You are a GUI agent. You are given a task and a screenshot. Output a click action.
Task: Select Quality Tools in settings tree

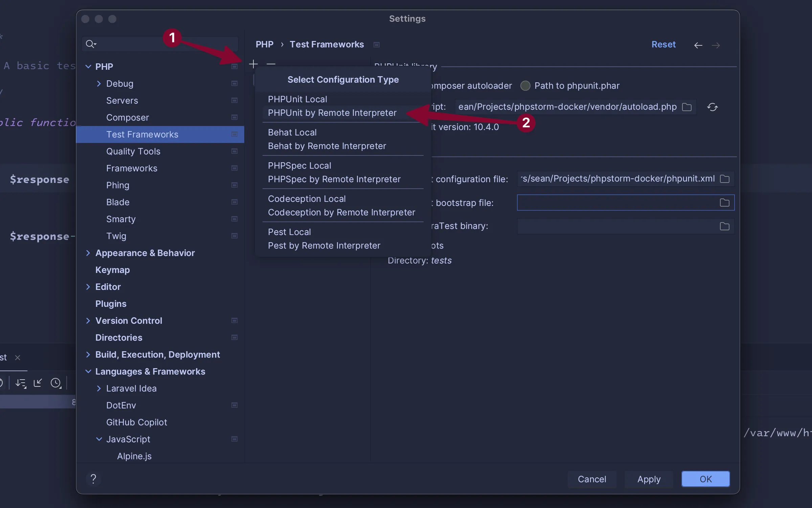pos(160,151)
